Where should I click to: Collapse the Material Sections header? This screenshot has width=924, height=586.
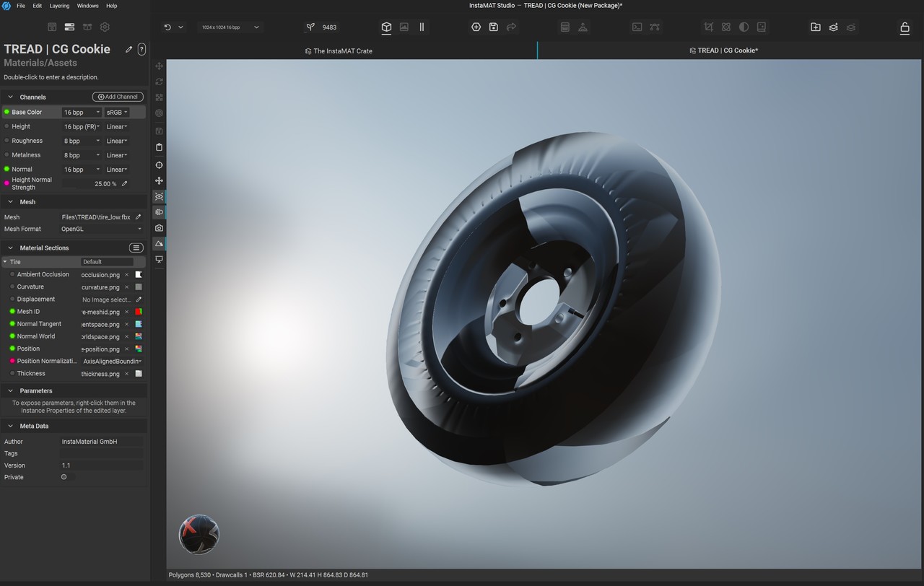11,248
